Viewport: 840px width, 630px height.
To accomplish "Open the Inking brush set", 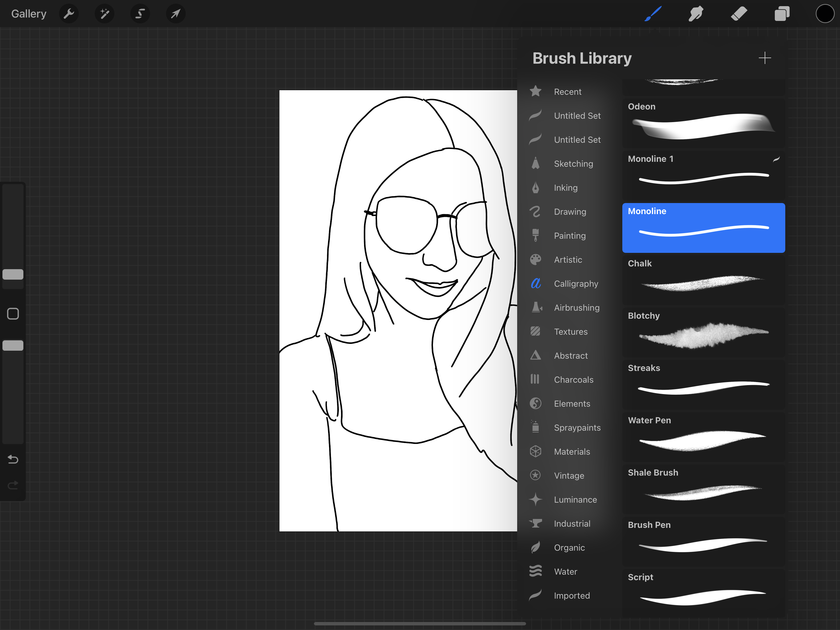I will pos(565,188).
